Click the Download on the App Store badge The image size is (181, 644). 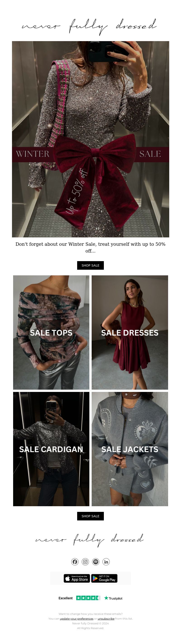pos(77,578)
